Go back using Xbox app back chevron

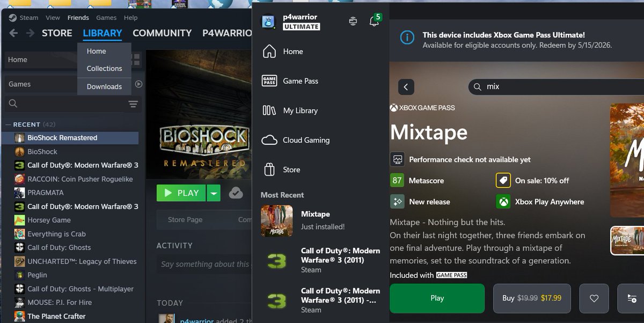(406, 86)
